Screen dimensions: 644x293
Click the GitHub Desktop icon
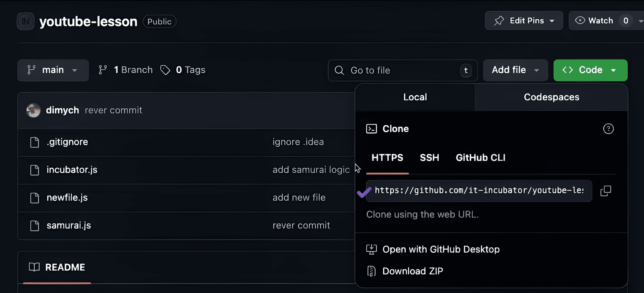(x=371, y=249)
